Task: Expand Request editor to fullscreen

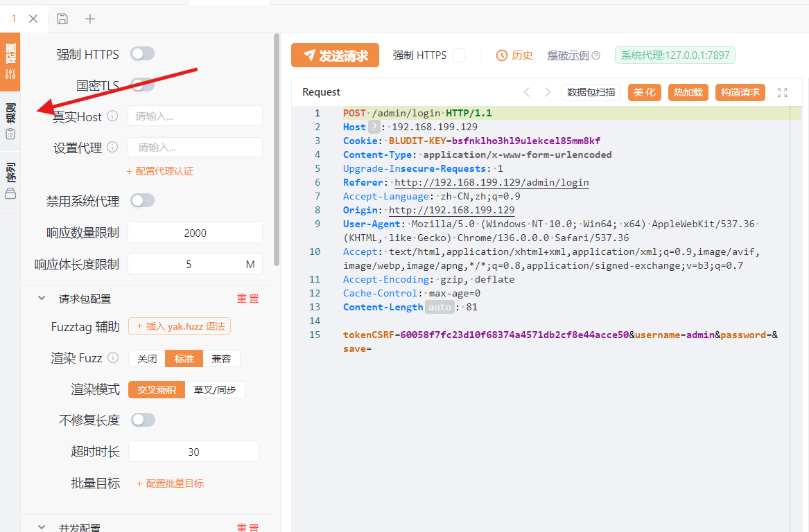Action: tap(782, 92)
